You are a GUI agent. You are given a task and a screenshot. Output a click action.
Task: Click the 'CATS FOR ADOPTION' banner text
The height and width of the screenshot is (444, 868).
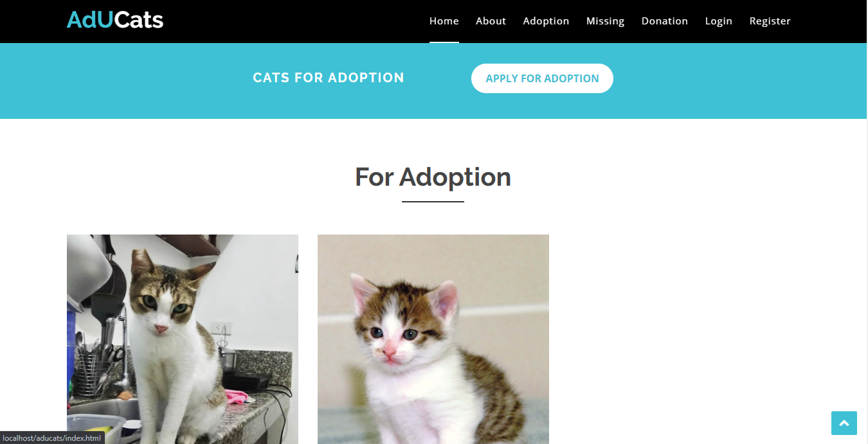[329, 78]
